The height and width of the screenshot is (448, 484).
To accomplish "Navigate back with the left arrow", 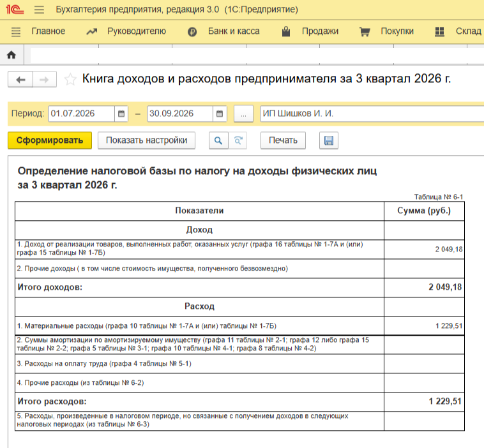I will (x=20, y=80).
